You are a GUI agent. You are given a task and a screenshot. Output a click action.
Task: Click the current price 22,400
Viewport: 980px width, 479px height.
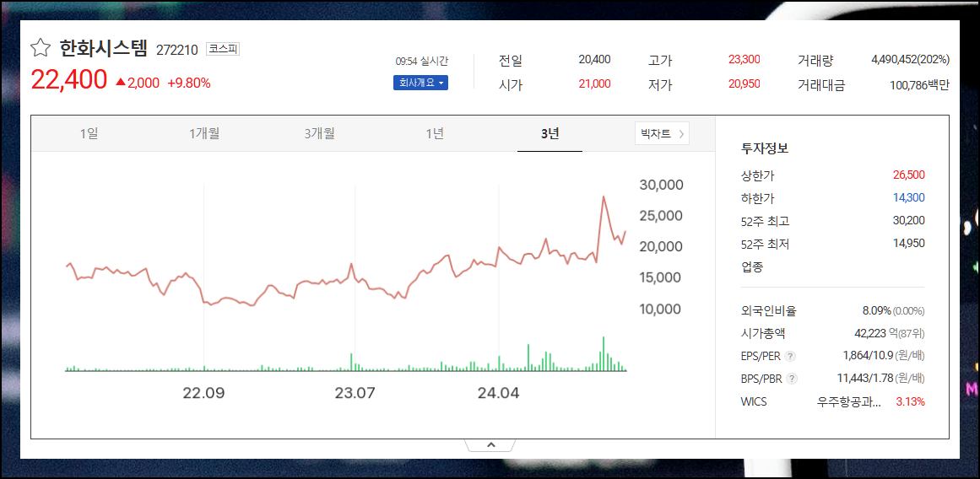point(68,79)
